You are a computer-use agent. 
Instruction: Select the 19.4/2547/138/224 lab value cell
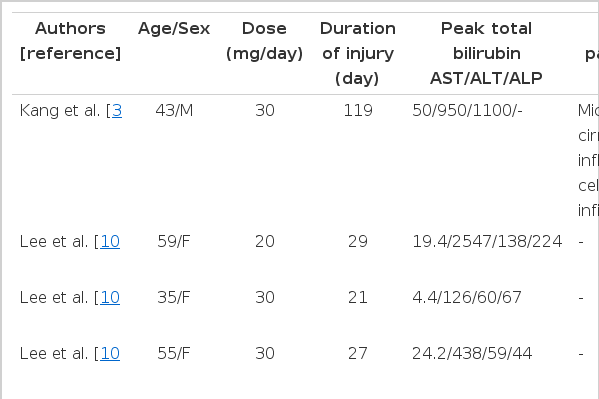487,242
